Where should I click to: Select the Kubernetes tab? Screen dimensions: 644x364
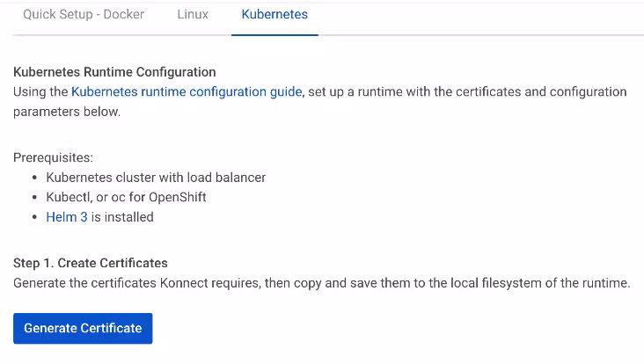[274, 15]
